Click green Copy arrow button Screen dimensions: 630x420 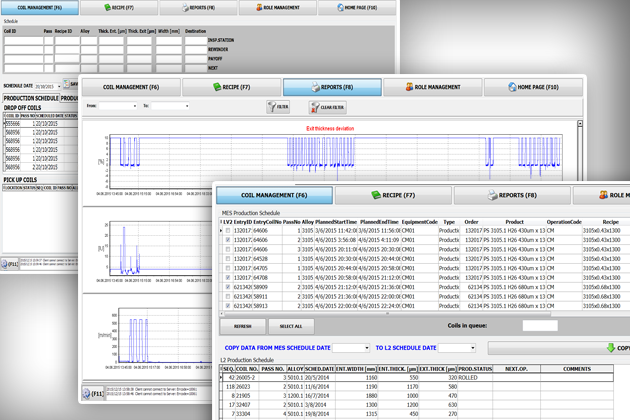(611, 348)
